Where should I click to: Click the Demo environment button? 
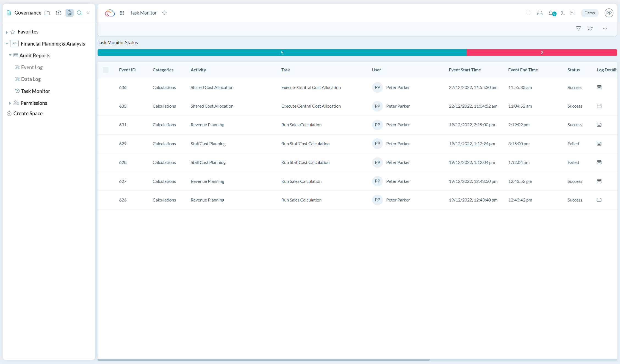click(589, 13)
